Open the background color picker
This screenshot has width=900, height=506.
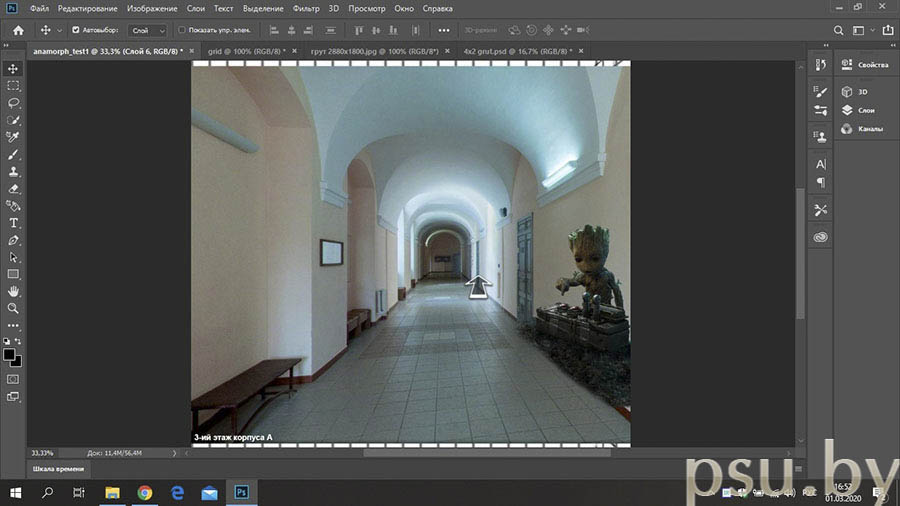pos(17,362)
